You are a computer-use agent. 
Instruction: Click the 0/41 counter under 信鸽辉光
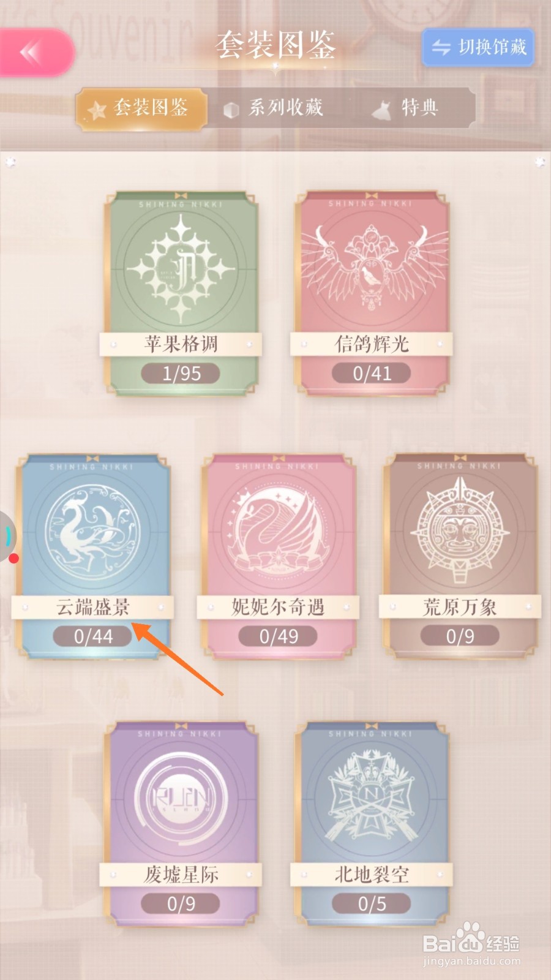(x=372, y=373)
